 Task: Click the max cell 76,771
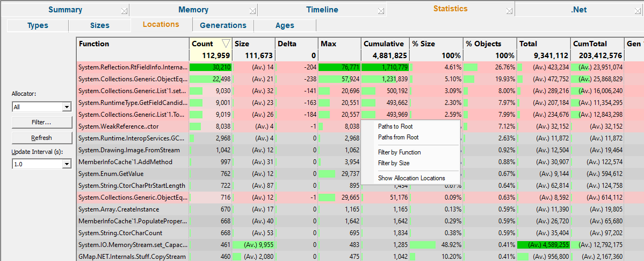tap(339, 67)
